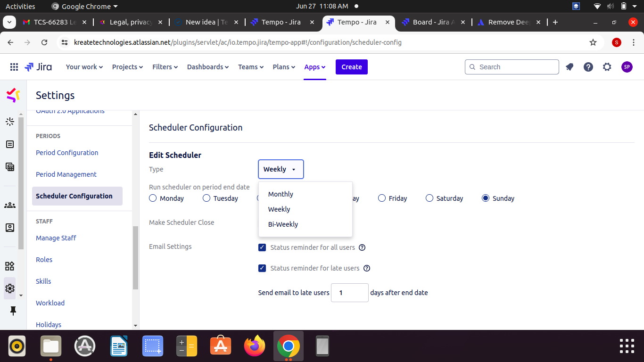Bookmark this page with star icon
Viewport: 644px width, 362px height.
tap(593, 42)
